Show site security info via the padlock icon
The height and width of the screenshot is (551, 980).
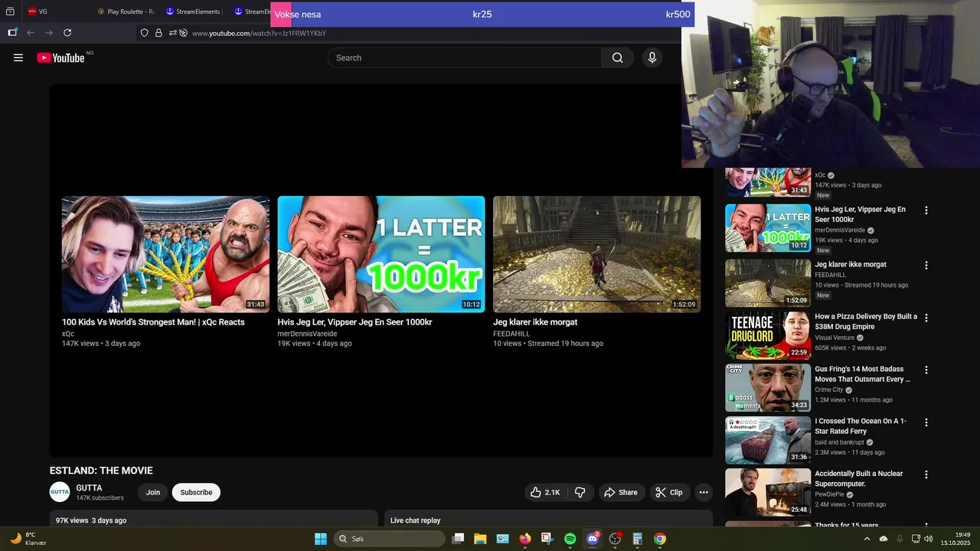tap(158, 33)
